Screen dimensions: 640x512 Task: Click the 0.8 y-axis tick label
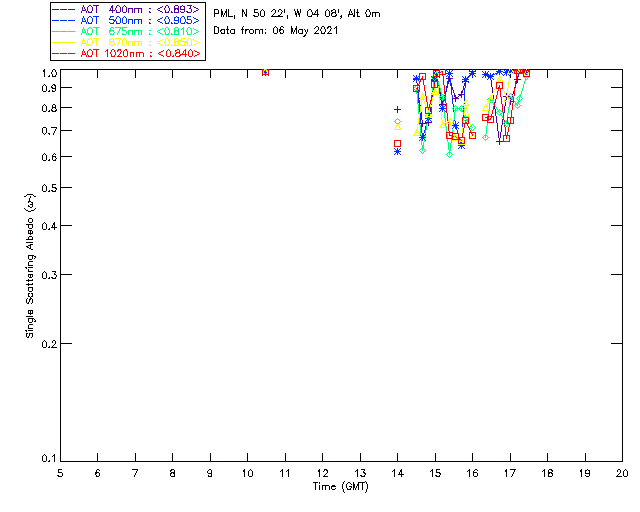[49, 108]
